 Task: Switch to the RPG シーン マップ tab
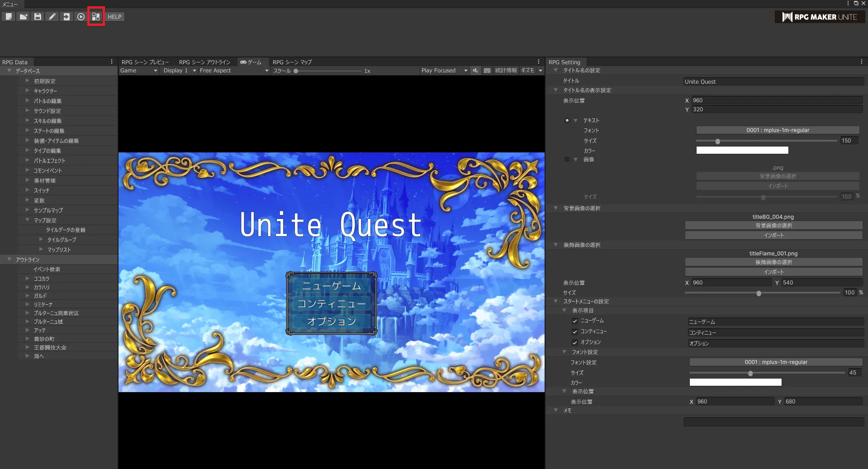[292, 62]
